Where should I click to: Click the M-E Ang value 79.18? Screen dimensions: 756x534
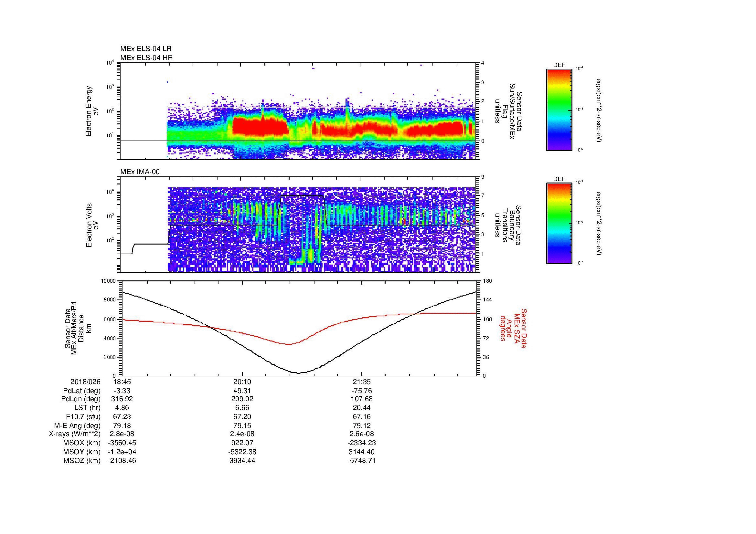click(122, 426)
